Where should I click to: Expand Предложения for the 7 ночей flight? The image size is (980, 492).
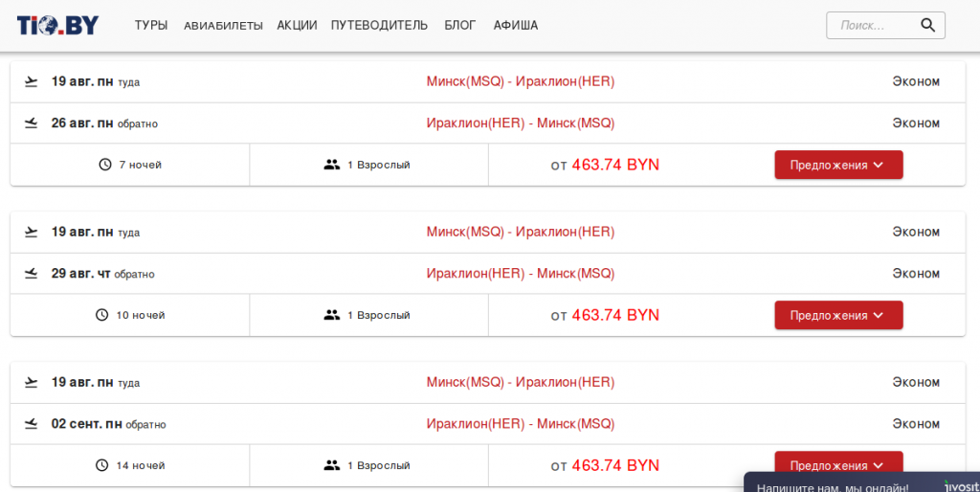838,165
